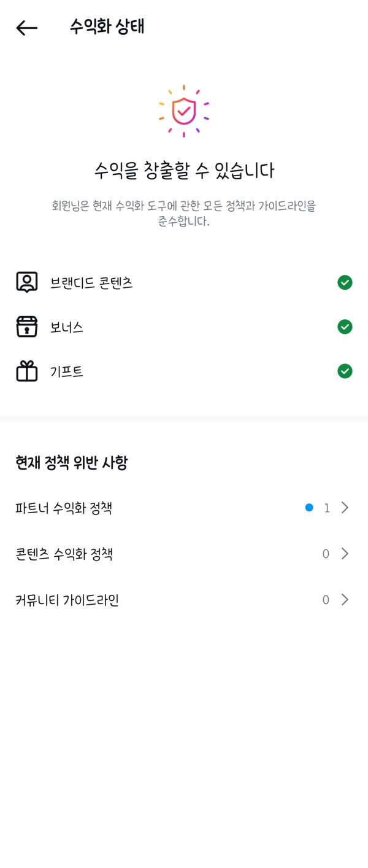
Task: Tap the 브랜디드 콘텐츠 profile icon
Action: pos(27,282)
